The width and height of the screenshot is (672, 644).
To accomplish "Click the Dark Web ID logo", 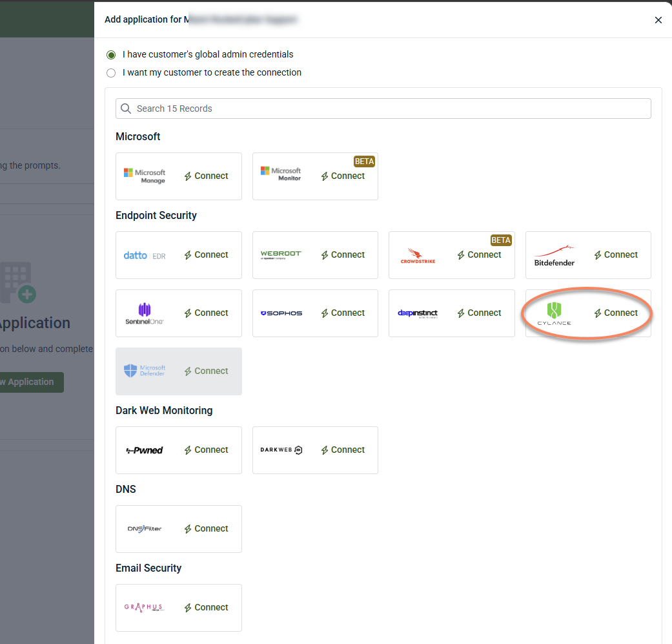I will pos(281,450).
